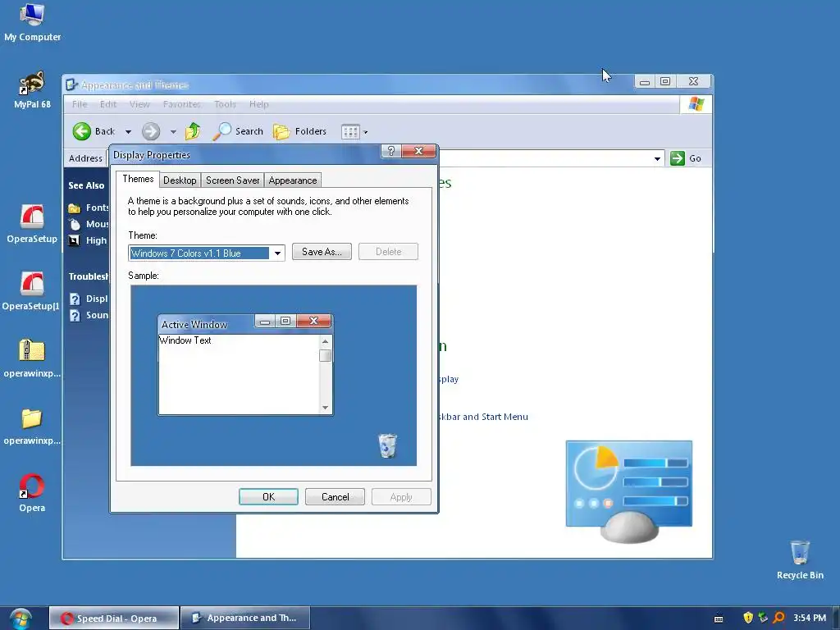
Task: Open the Tools menu
Action: coord(225,104)
